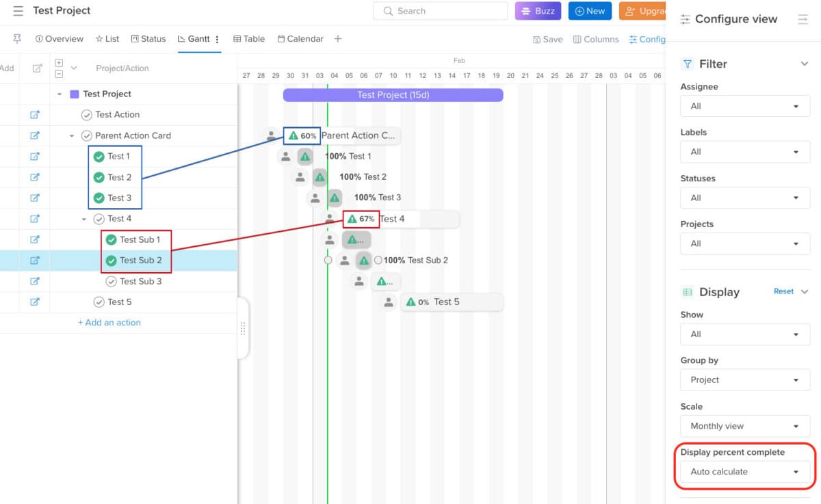The image size is (821, 504).
Task: Open Test 5 row external link icon
Action: pyautogui.click(x=35, y=302)
